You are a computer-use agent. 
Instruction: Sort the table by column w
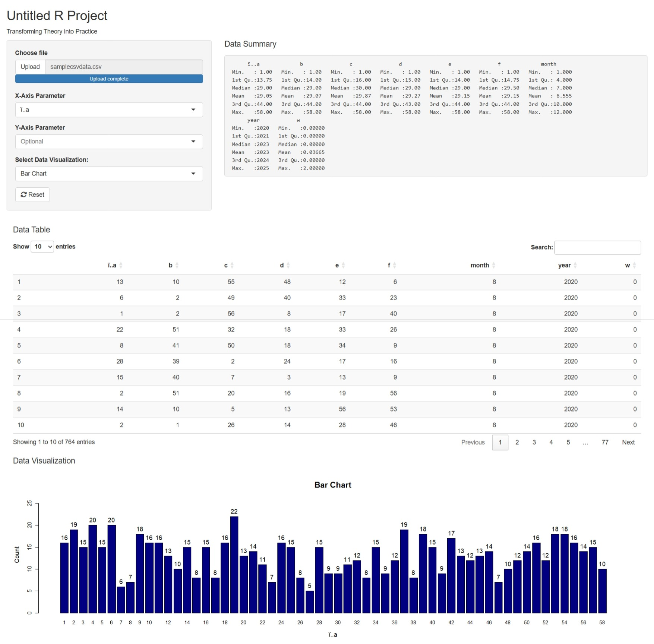(x=631, y=265)
